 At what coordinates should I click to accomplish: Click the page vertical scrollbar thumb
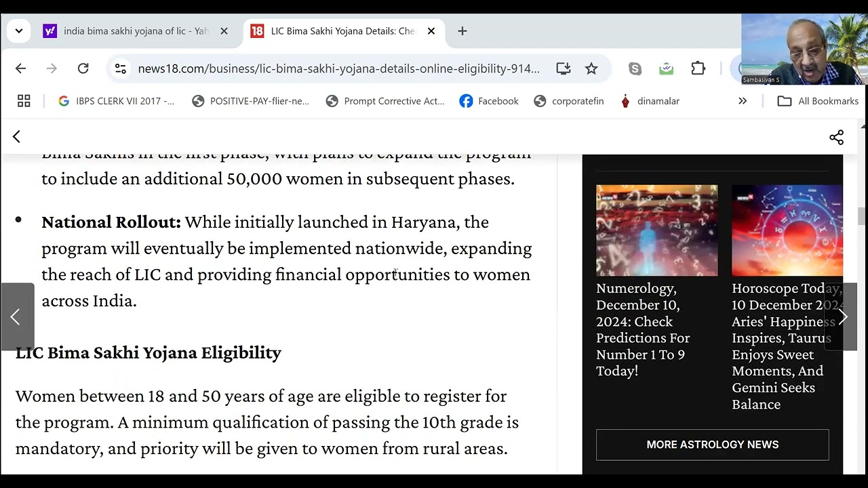(862, 216)
